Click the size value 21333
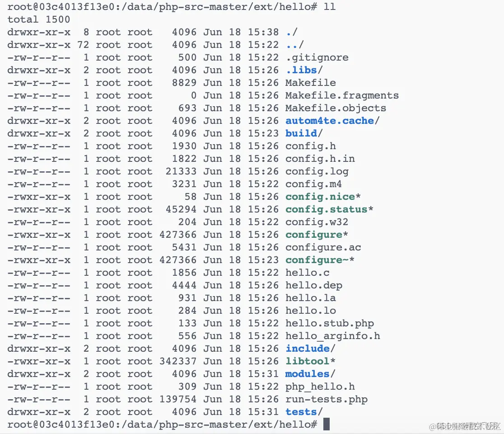This screenshot has width=504, height=434. click(x=181, y=171)
